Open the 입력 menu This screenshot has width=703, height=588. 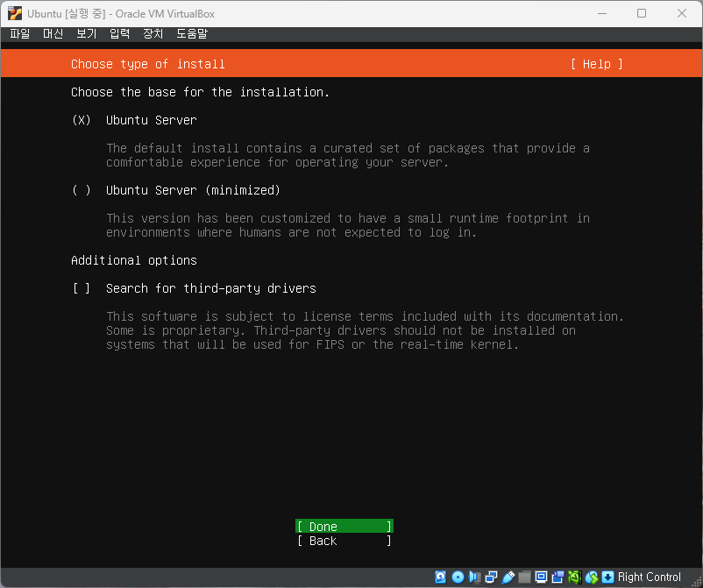[120, 33]
